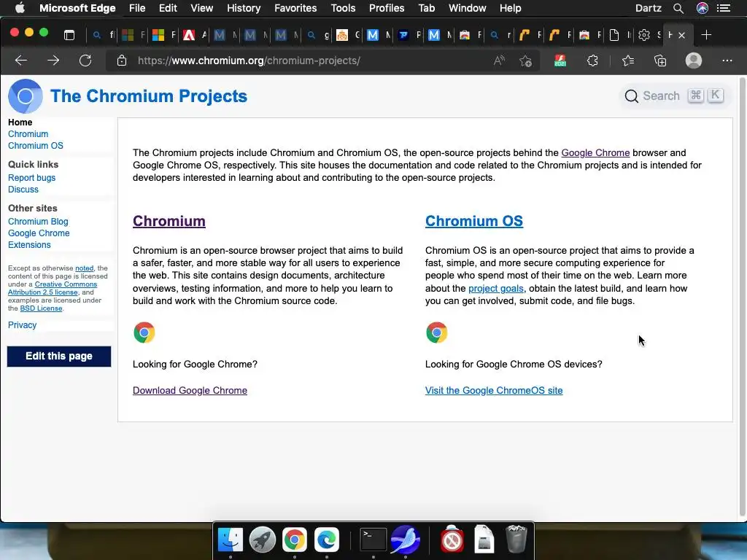Open Spotlight search in menu bar
This screenshot has height=560, width=747.
click(x=678, y=8)
